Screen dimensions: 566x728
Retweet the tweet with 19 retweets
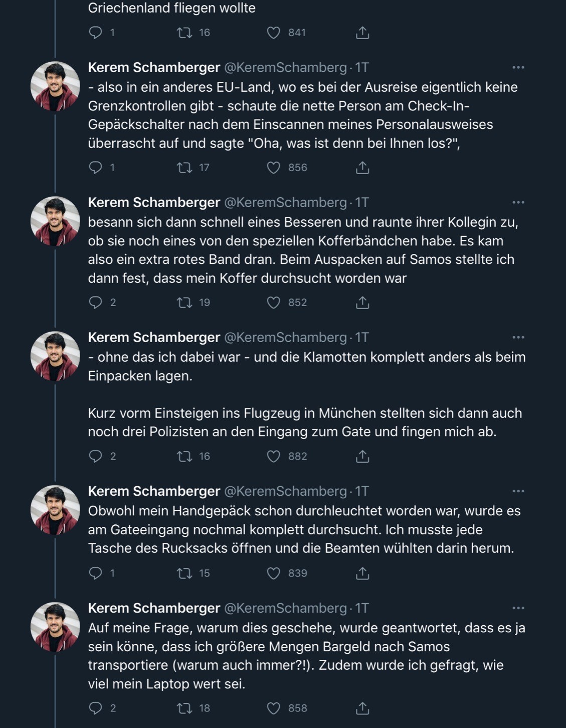pyautogui.click(x=184, y=303)
